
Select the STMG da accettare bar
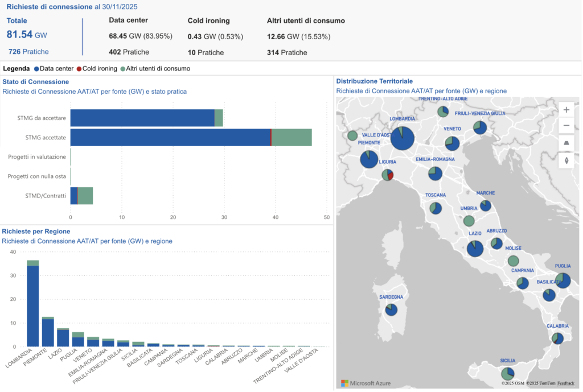142,118
